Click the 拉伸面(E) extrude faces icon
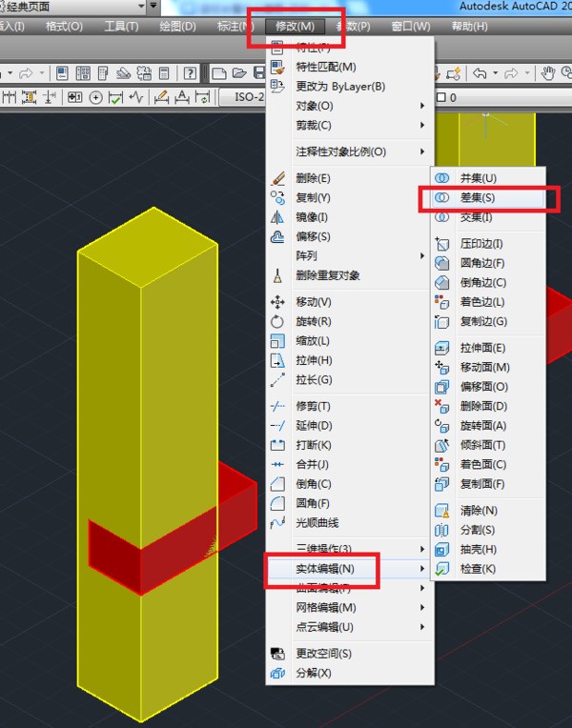Viewport: 572px width, 728px height. (x=442, y=348)
